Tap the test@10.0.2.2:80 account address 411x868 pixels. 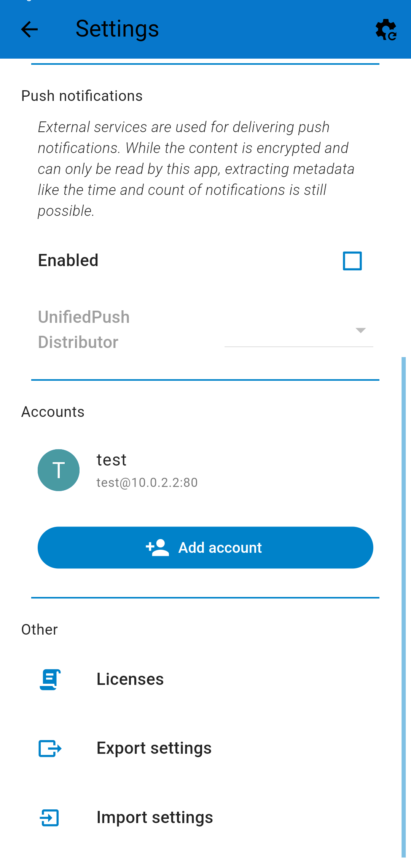[x=147, y=482]
